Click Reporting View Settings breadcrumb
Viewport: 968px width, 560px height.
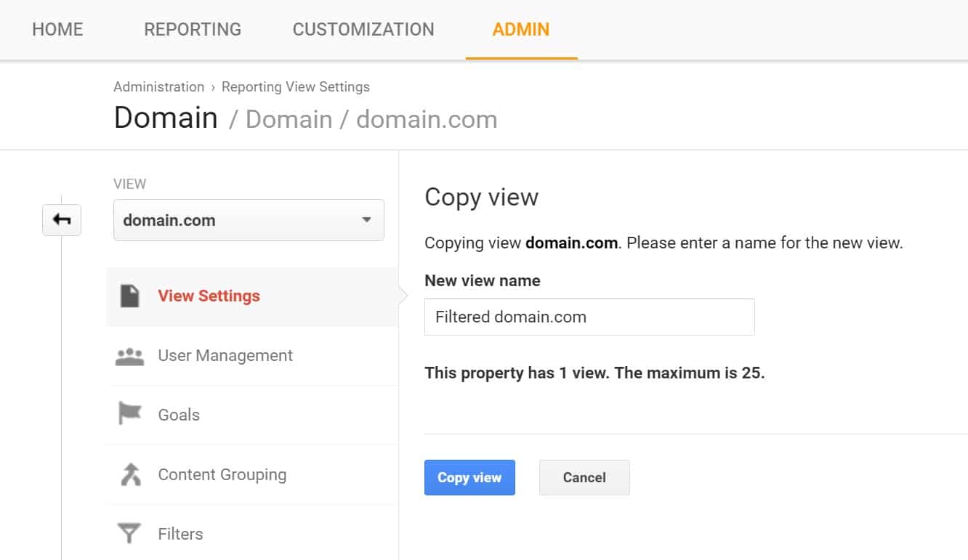click(x=295, y=86)
